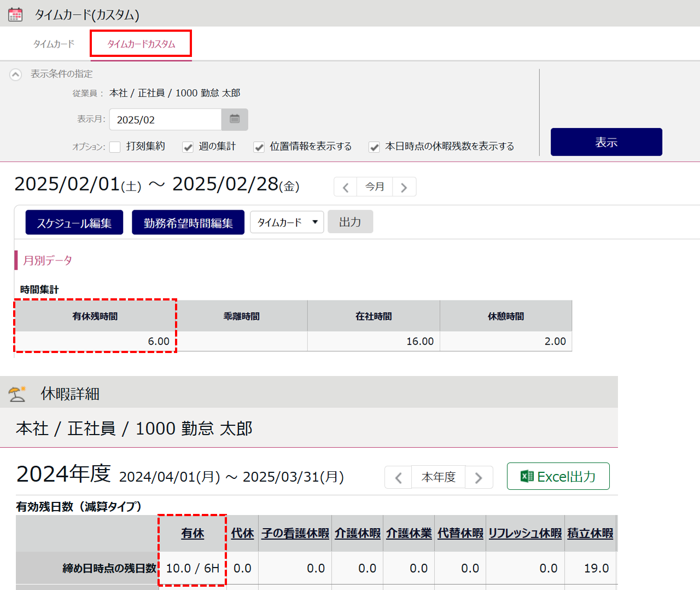Select the 10.0 / 6H 有休 cell
The image size is (700, 590).
[192, 568]
